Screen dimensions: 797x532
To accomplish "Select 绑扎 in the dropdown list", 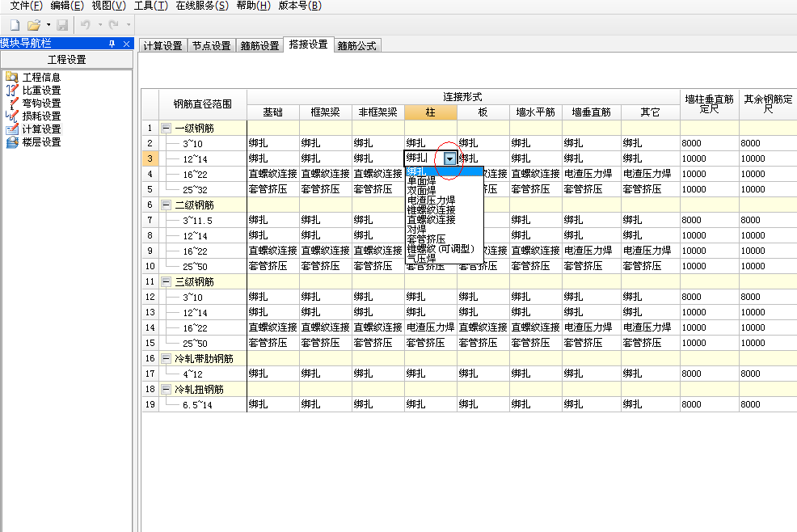I will [445, 171].
